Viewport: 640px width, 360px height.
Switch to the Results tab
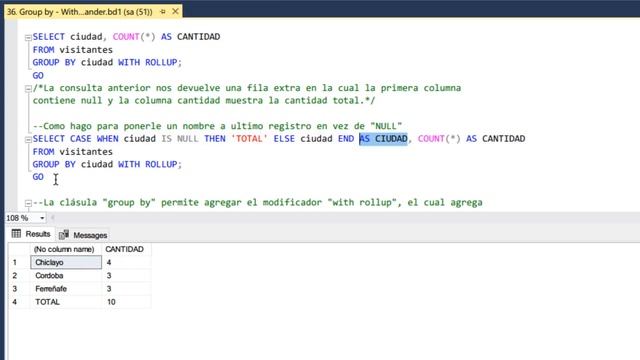pyautogui.click(x=31, y=234)
